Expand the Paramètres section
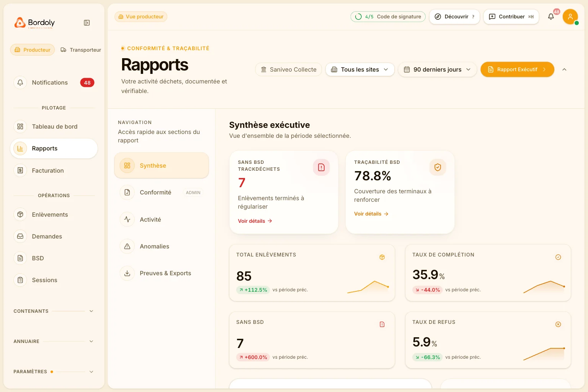The width and height of the screenshot is (588, 392). click(54, 371)
